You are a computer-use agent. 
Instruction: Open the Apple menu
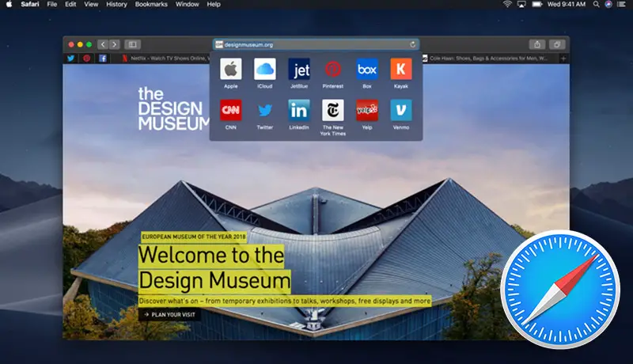pos(9,5)
